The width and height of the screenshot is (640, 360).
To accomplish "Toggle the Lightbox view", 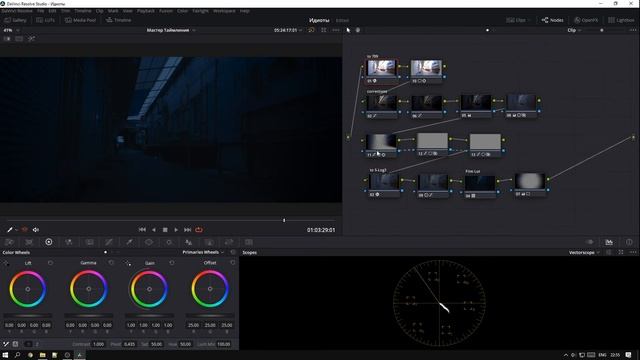I will tap(621, 20).
